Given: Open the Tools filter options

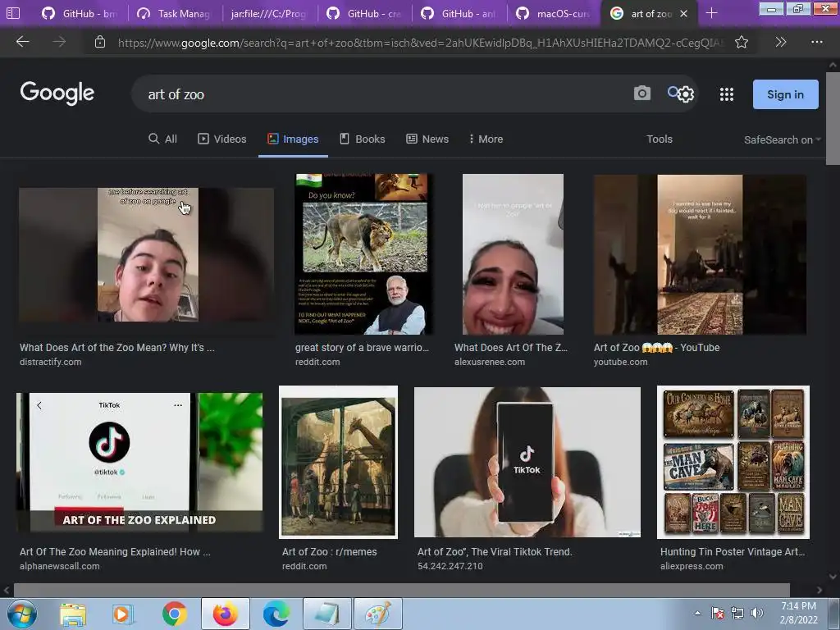Looking at the screenshot, I should click(660, 139).
